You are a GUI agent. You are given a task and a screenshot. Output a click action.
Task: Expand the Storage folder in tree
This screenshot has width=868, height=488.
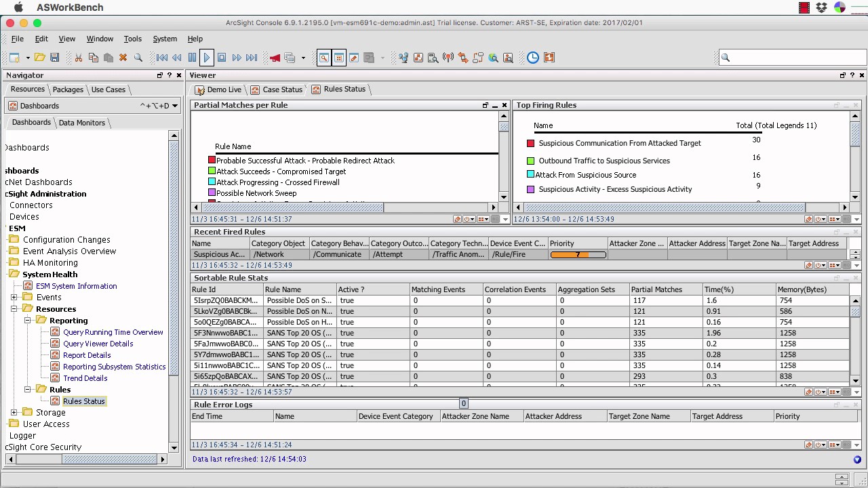point(14,412)
